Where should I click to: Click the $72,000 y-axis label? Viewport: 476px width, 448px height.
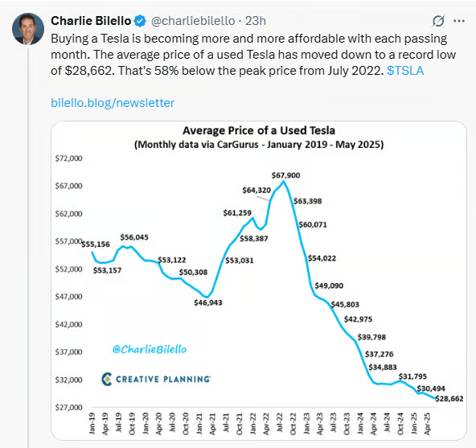[68, 158]
